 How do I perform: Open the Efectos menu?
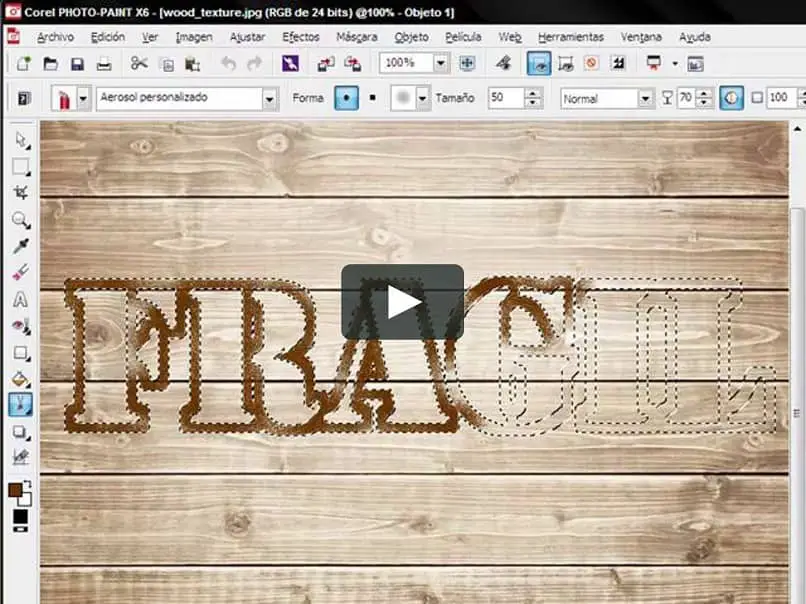pyautogui.click(x=301, y=37)
